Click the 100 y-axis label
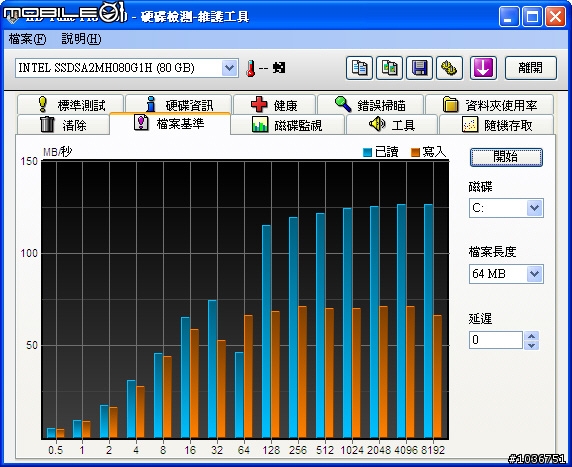 tap(29, 253)
